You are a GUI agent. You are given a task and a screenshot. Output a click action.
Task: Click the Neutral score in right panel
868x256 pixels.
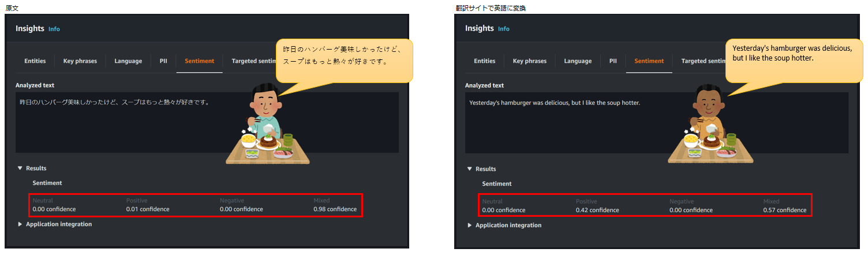[504, 210]
